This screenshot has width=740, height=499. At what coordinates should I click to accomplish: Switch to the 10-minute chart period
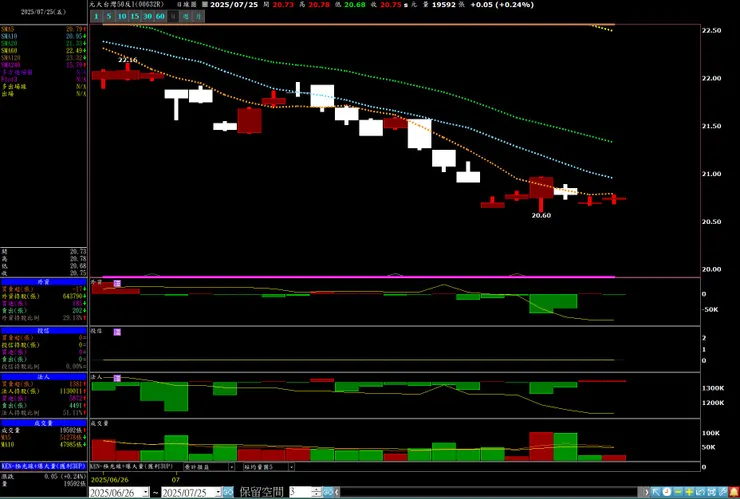[122, 17]
